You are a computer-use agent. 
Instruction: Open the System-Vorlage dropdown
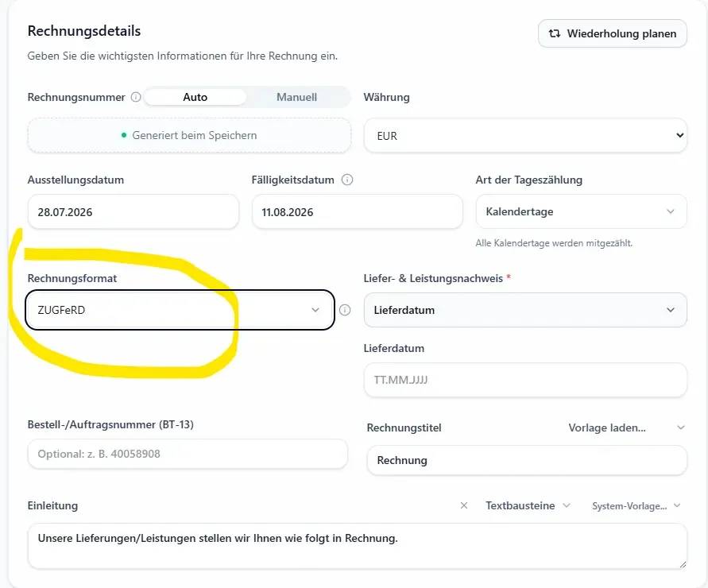(x=636, y=506)
